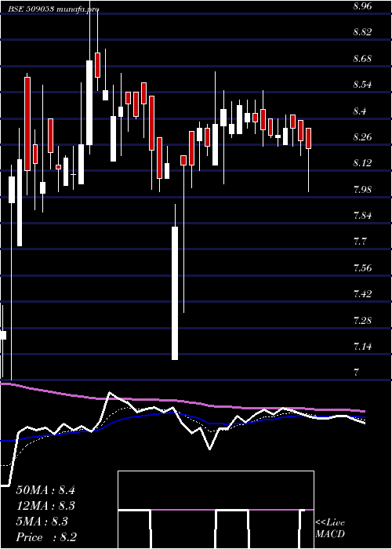Click the 7.84 price axis label

(x=362, y=216)
